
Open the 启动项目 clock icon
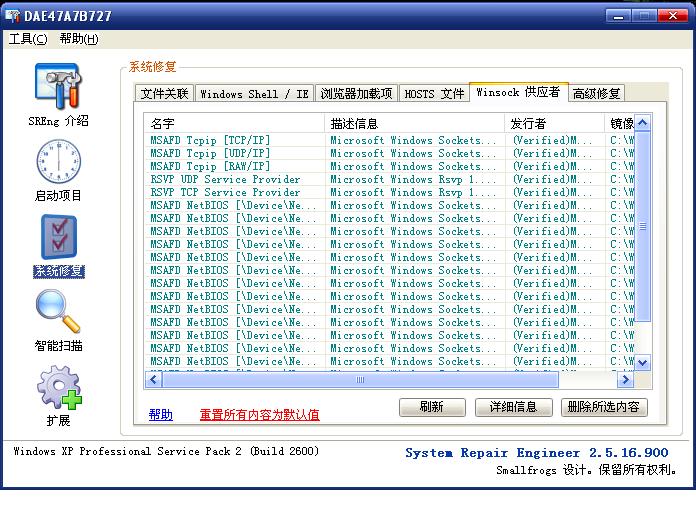[58, 162]
